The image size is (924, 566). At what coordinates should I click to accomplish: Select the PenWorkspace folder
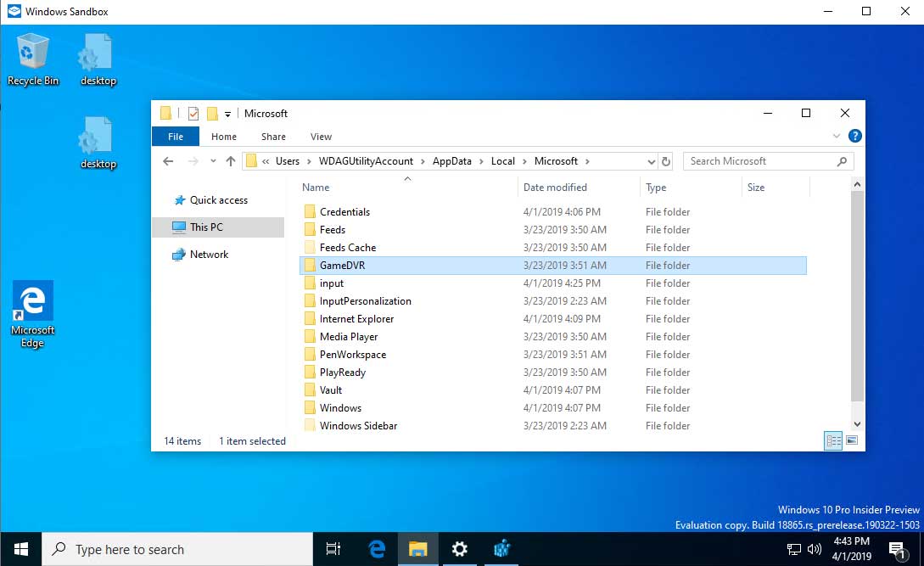pyautogui.click(x=552, y=355)
